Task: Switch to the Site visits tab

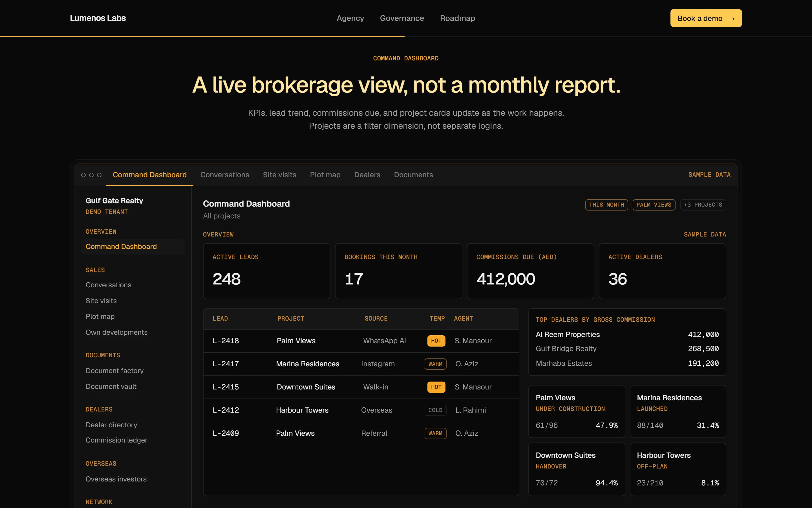Action: 279,175
